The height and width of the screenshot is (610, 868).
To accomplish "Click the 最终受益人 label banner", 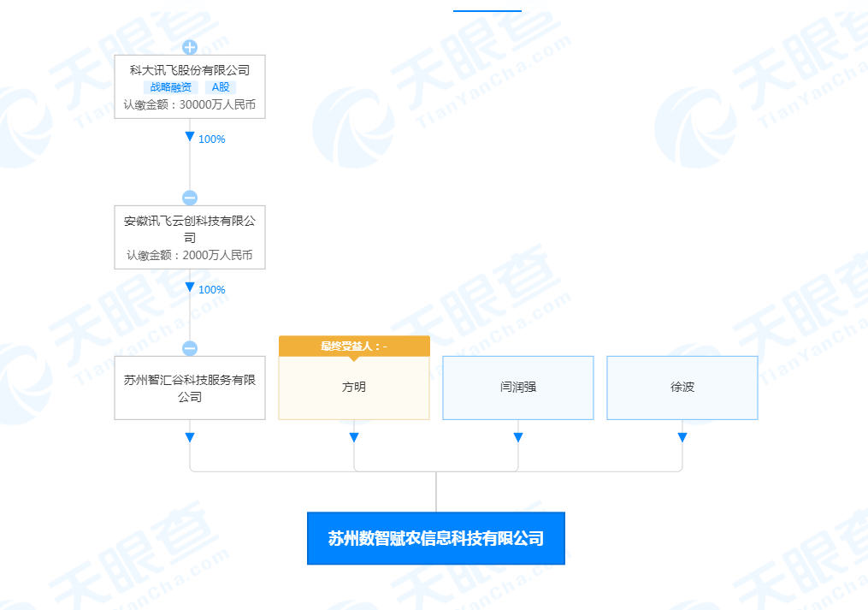I will coord(354,346).
